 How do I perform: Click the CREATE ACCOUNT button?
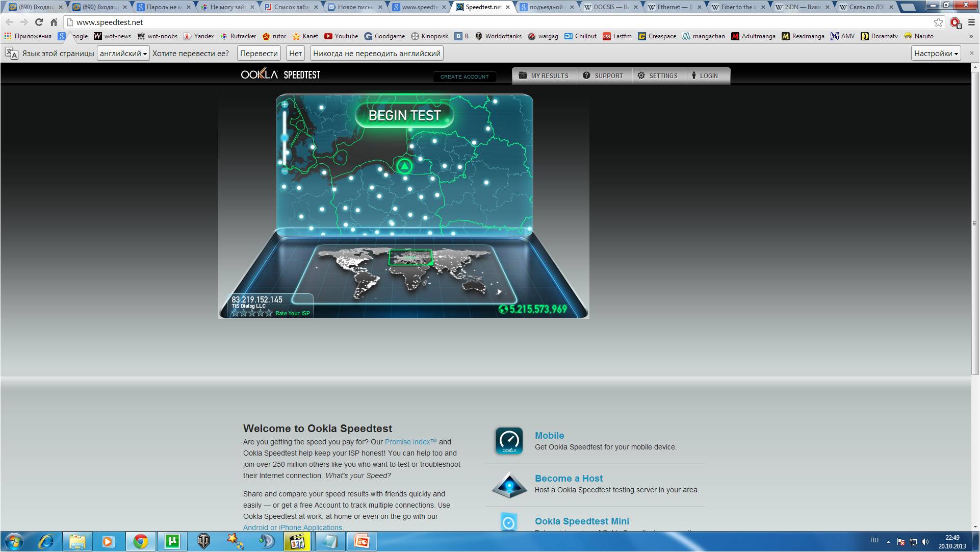click(x=465, y=77)
